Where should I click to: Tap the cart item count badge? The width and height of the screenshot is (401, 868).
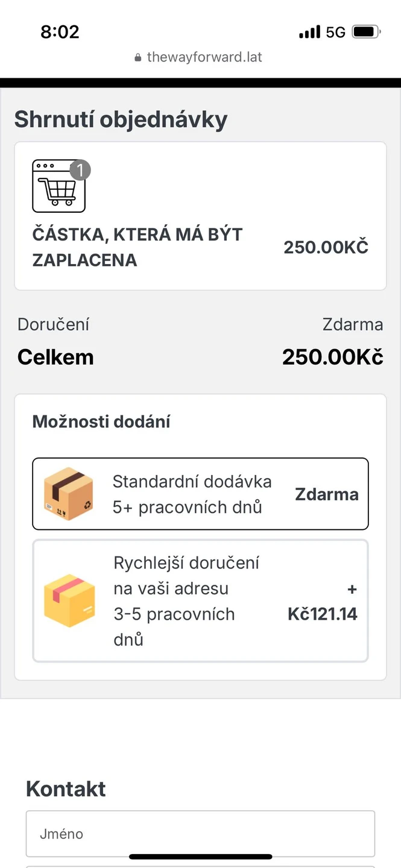click(80, 170)
